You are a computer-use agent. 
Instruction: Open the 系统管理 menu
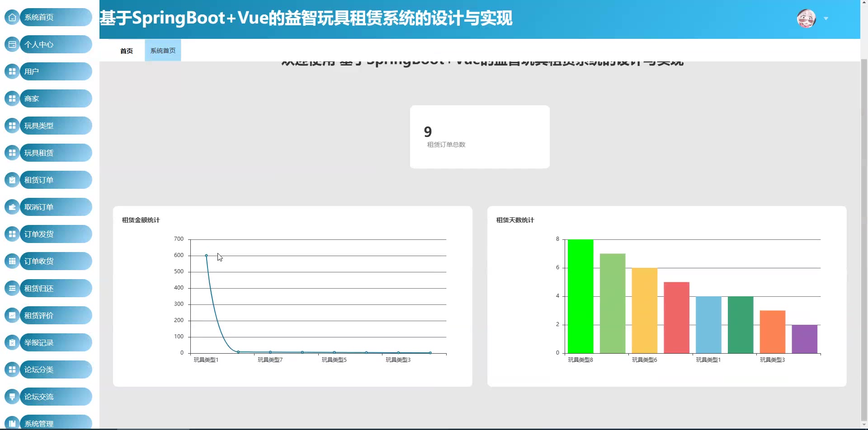click(x=56, y=423)
